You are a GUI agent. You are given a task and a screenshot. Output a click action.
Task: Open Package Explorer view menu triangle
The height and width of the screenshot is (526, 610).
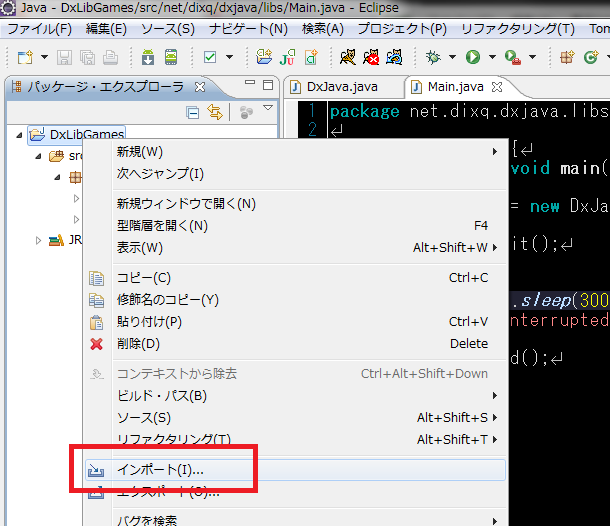[268, 108]
